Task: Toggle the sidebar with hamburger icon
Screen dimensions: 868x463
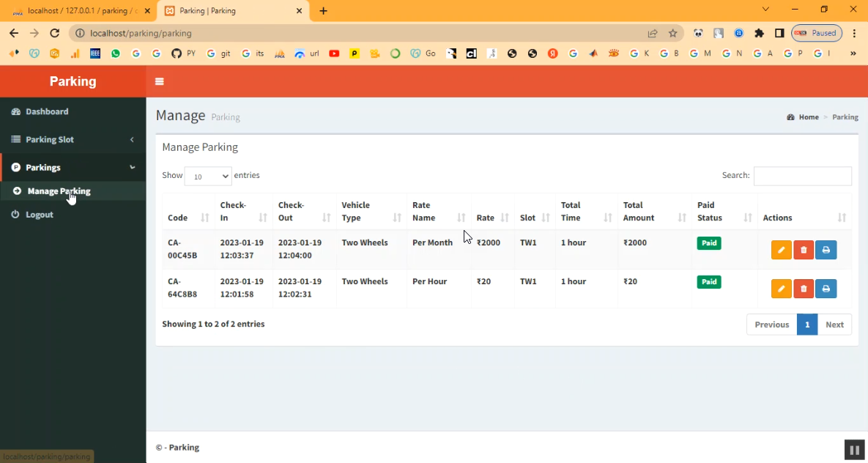Action: [x=160, y=81]
